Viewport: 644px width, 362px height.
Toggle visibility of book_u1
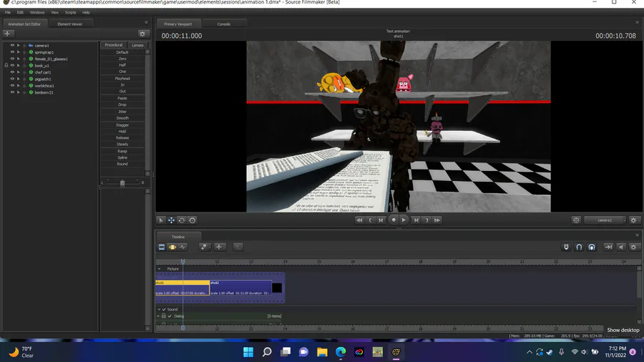click(x=12, y=65)
